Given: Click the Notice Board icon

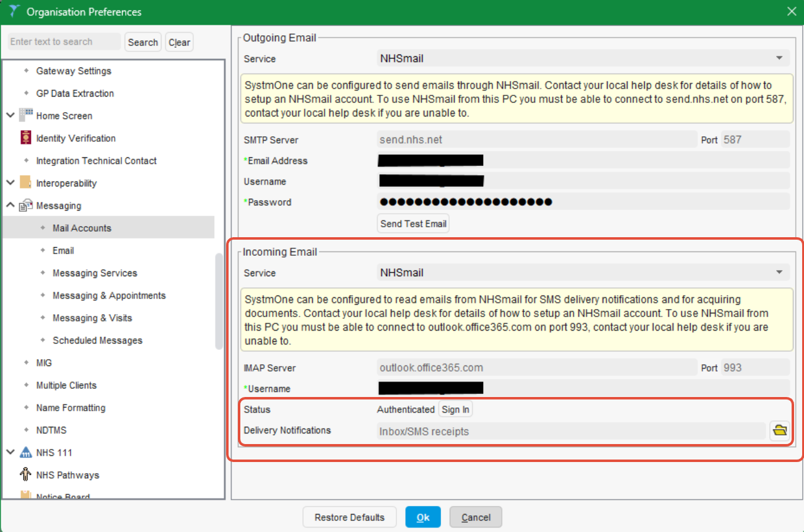Looking at the screenshot, I should [25, 495].
